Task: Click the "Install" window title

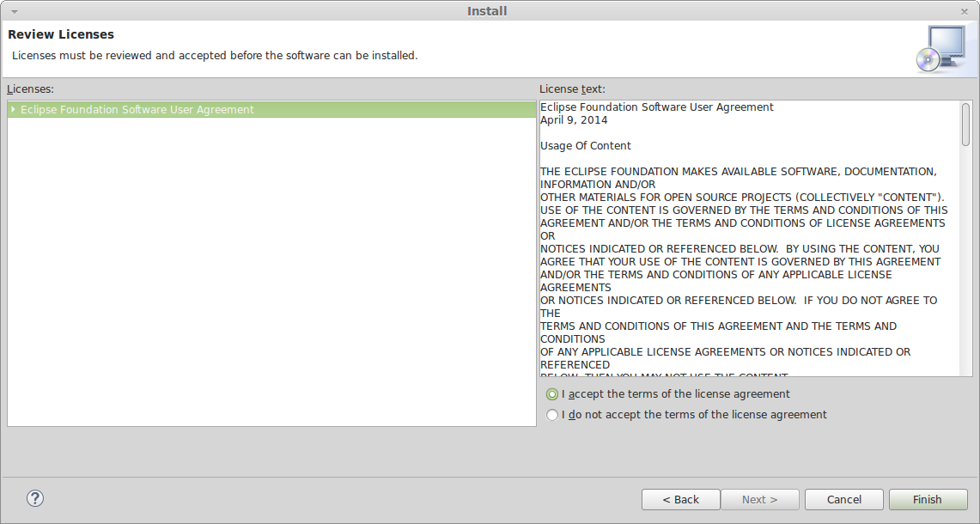Action: [487, 11]
